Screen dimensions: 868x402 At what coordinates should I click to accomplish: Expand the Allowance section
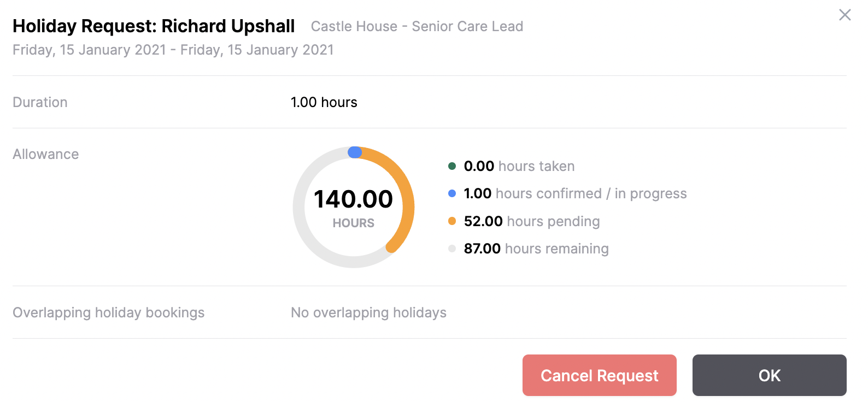45,154
